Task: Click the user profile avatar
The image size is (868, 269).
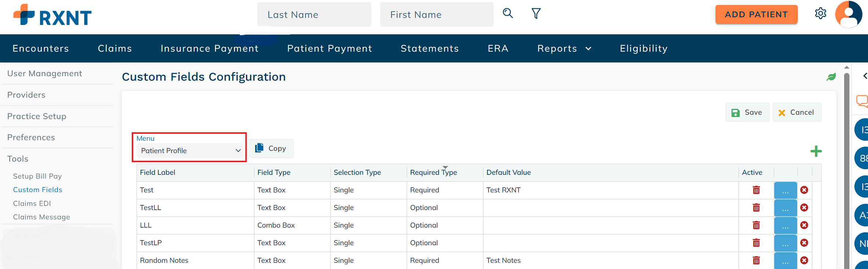Action: [x=848, y=14]
